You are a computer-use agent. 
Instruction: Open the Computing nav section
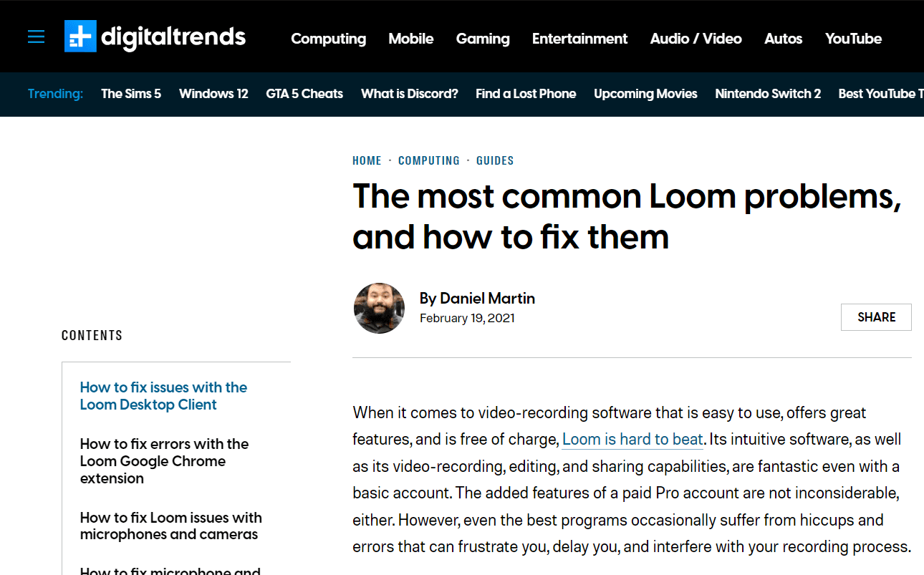point(328,39)
